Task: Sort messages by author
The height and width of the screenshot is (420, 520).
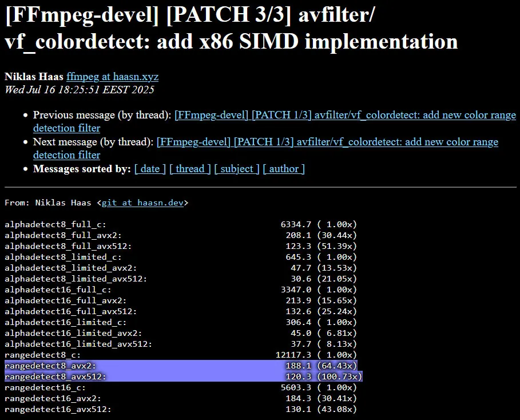Action: [284, 169]
